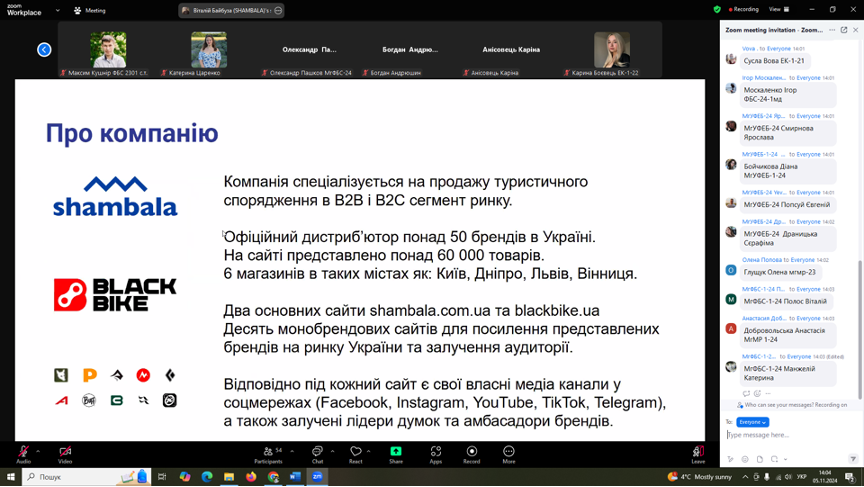Click Windows search box Пошук
The height and width of the screenshot is (487, 864).
coord(85,477)
